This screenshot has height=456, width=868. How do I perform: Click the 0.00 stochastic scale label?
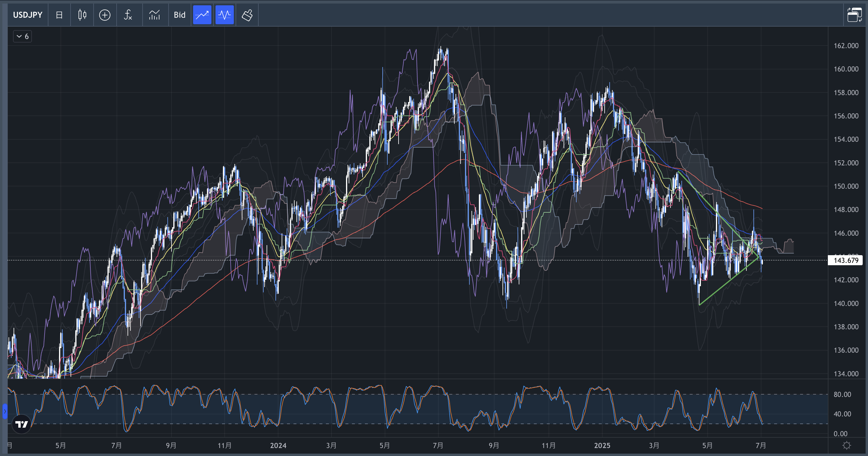(840, 434)
